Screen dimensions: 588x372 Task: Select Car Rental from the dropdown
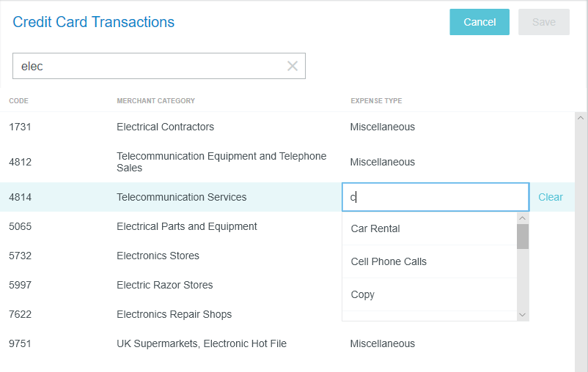pyautogui.click(x=375, y=228)
